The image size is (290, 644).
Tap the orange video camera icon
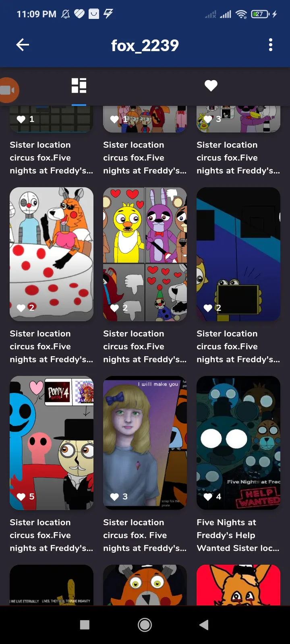click(9, 90)
